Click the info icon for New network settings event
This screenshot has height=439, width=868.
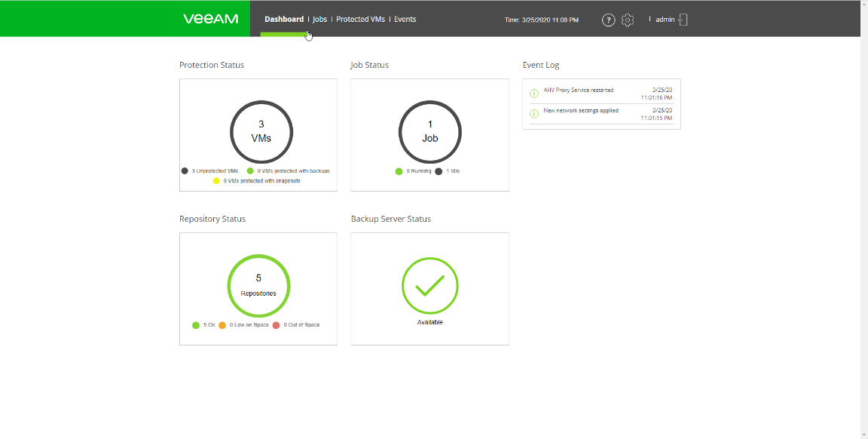(x=533, y=114)
